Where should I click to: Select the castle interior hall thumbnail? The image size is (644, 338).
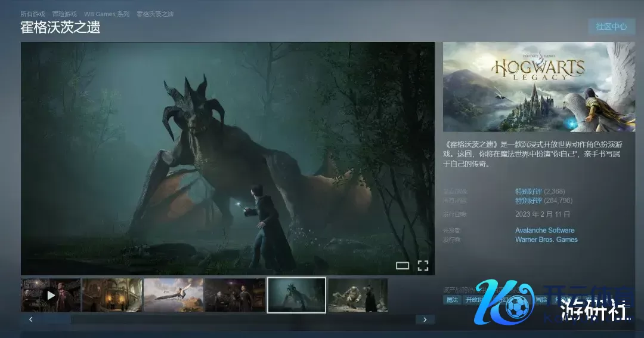click(x=112, y=295)
